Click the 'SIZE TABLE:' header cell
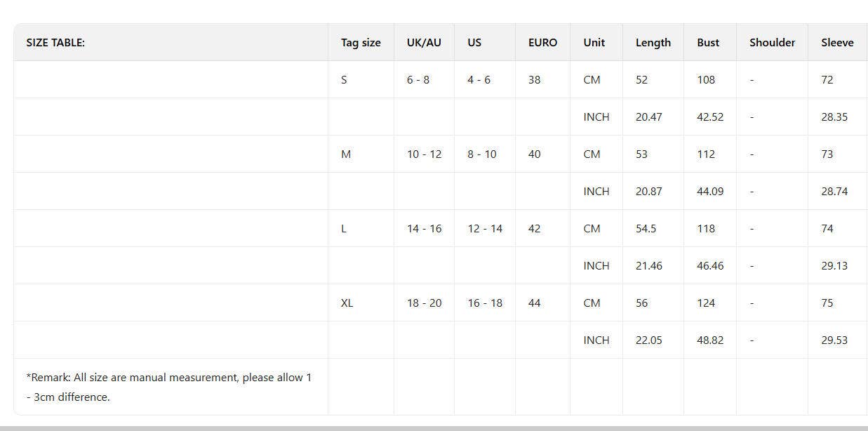The height and width of the screenshot is (431, 868). pos(55,43)
